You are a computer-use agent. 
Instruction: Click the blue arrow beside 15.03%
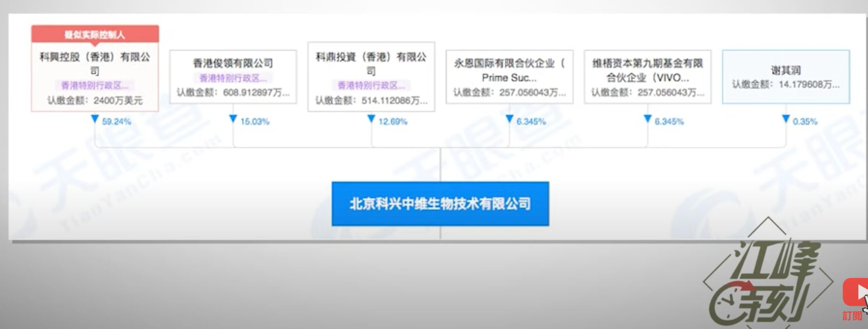(233, 119)
